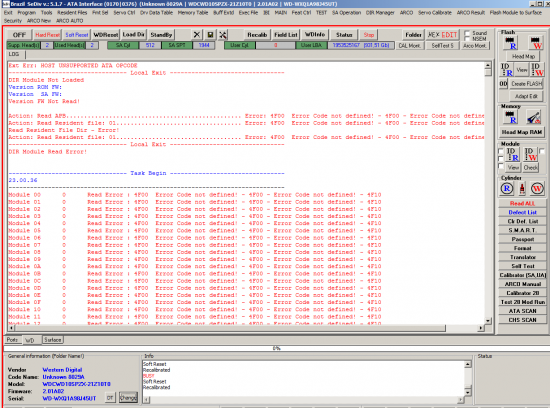This screenshot has height=408, width=550.
Task: Check the box beside Module View button
Action: (501, 166)
